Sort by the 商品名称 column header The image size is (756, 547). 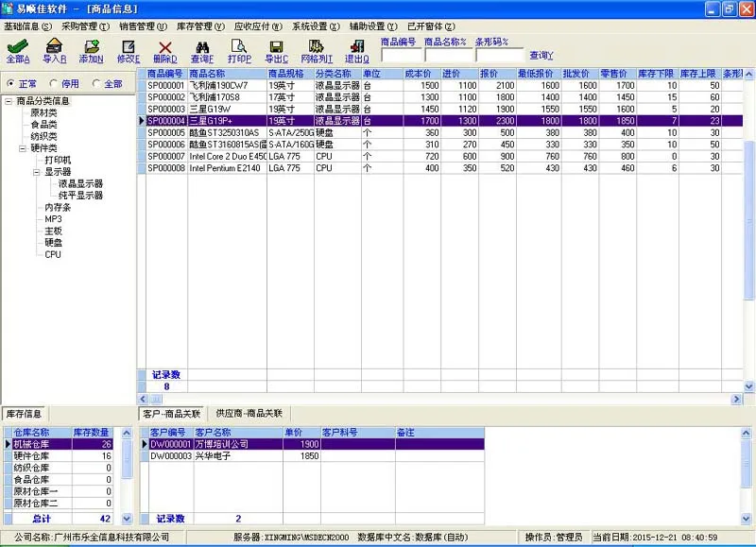227,74
